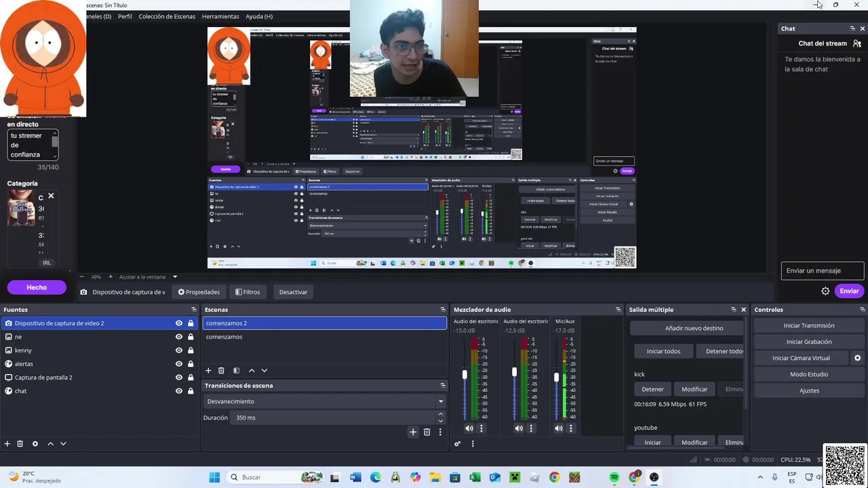The height and width of the screenshot is (488, 868).
Task: Show hidden system tray icons chevron
Action: point(759,477)
